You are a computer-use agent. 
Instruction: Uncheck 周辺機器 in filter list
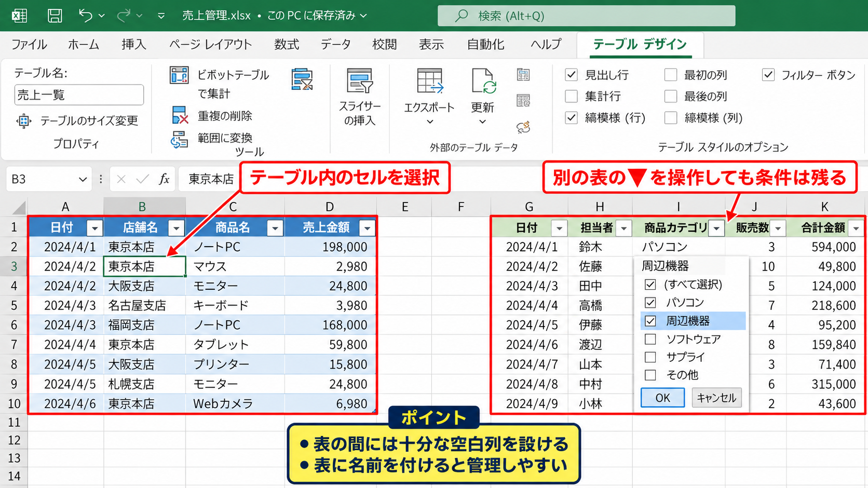650,321
